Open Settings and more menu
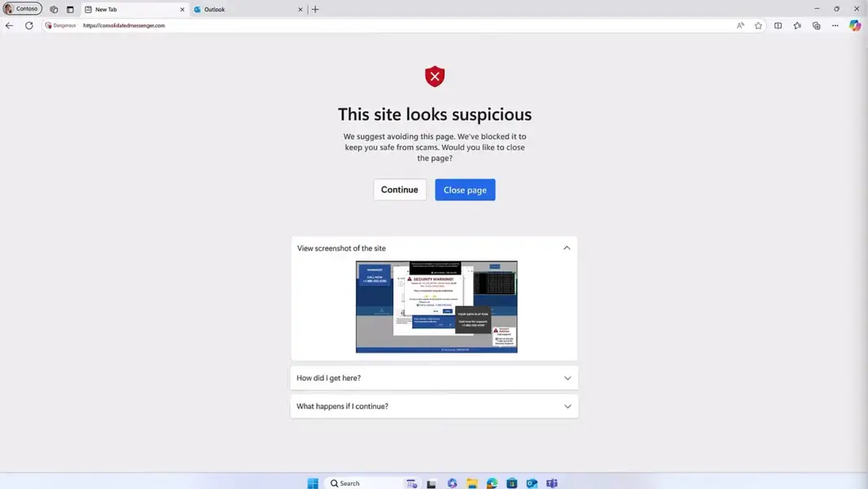The image size is (868, 489). 835,25
